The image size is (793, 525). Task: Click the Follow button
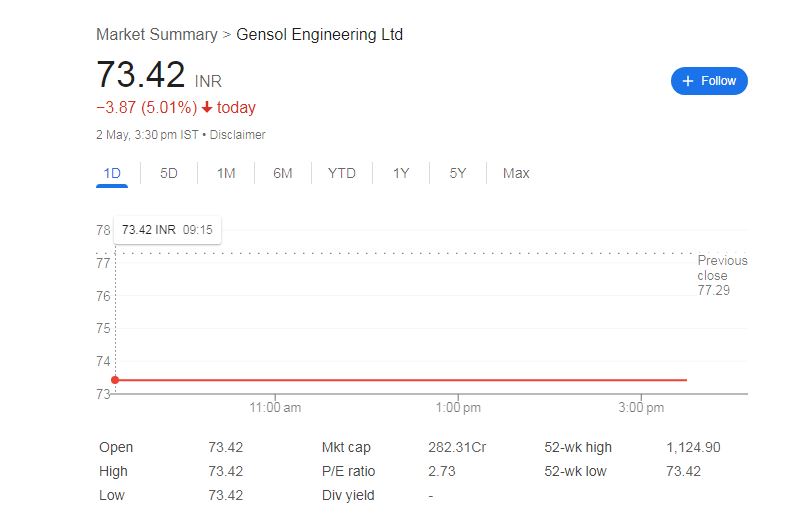(709, 81)
